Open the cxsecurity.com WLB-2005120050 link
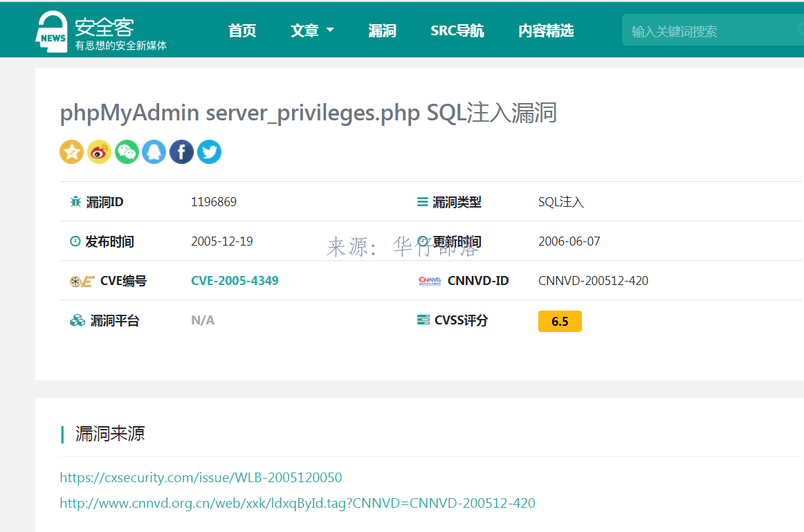Image resolution: width=804 pixels, height=532 pixels. point(201,477)
